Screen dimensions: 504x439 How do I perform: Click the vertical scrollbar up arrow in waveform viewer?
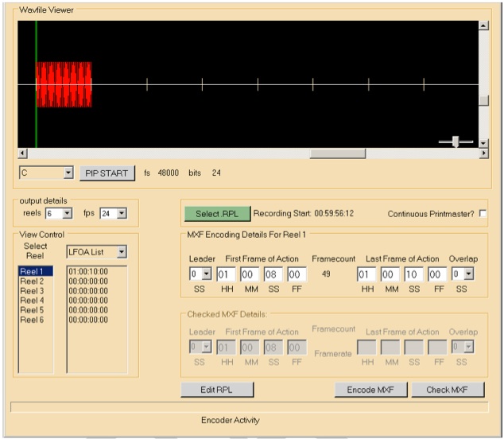pyautogui.click(x=483, y=26)
